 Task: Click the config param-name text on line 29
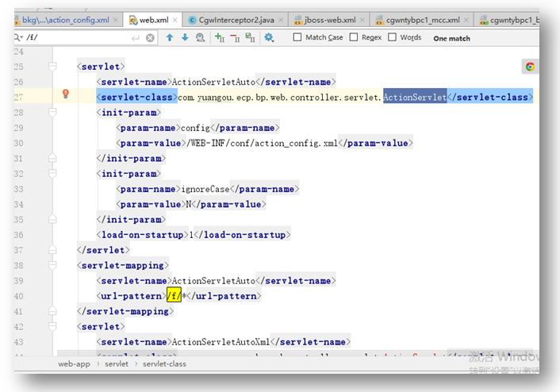pyautogui.click(x=195, y=128)
